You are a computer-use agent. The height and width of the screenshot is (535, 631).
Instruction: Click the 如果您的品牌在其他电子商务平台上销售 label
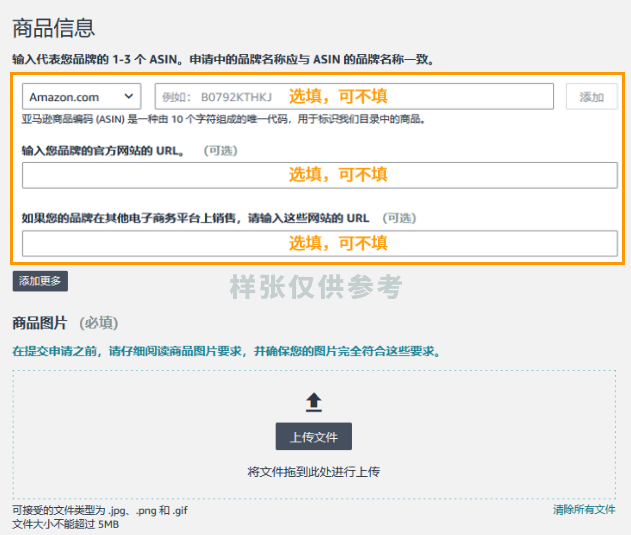click(195, 218)
